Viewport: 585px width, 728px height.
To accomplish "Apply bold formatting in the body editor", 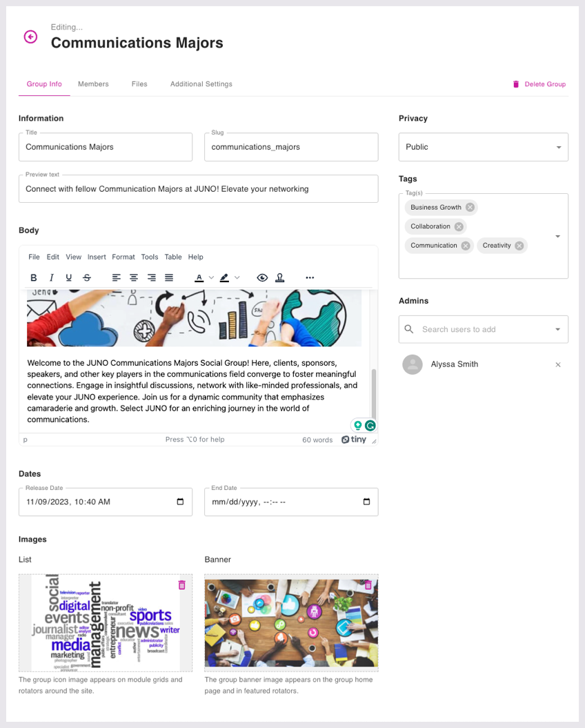I will tap(33, 277).
